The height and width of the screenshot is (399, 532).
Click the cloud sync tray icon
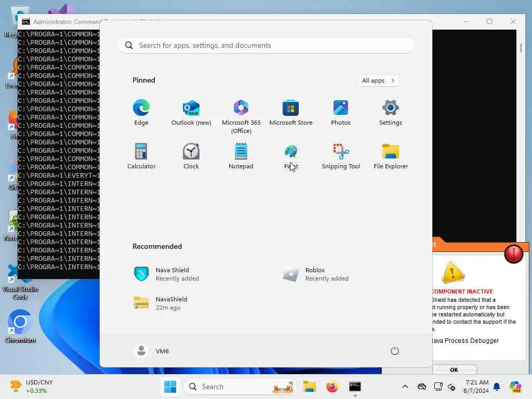point(422,387)
